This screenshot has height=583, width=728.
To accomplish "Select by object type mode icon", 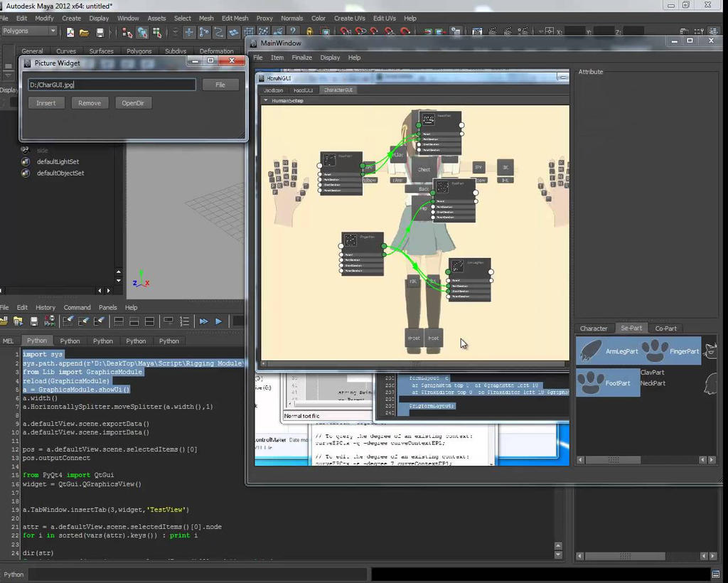I will pos(142,32).
